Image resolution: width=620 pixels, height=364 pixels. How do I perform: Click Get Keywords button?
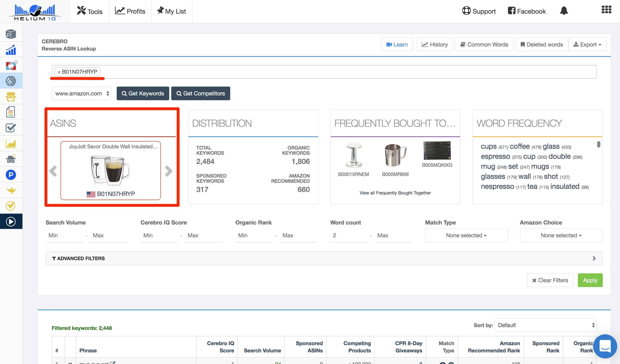(x=143, y=93)
